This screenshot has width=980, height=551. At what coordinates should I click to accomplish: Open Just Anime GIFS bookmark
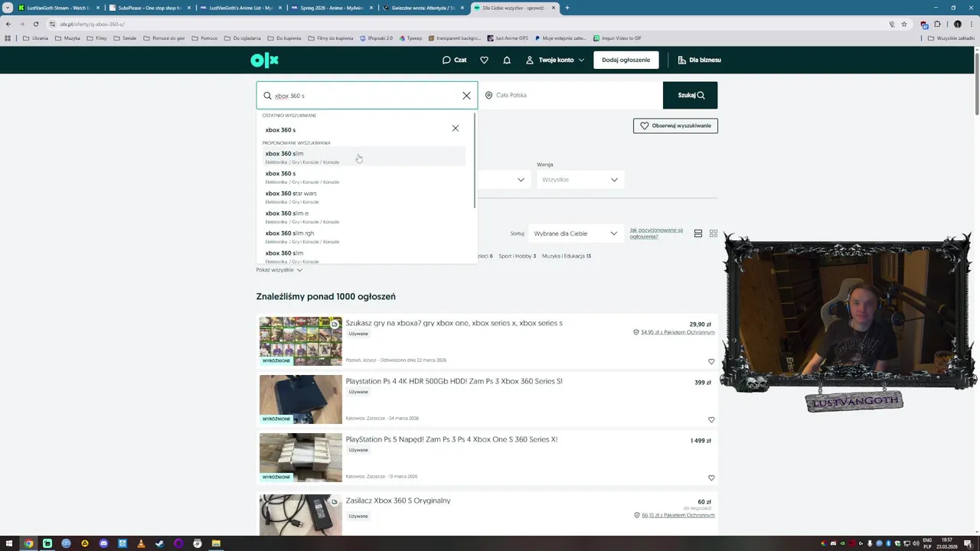[x=508, y=37]
